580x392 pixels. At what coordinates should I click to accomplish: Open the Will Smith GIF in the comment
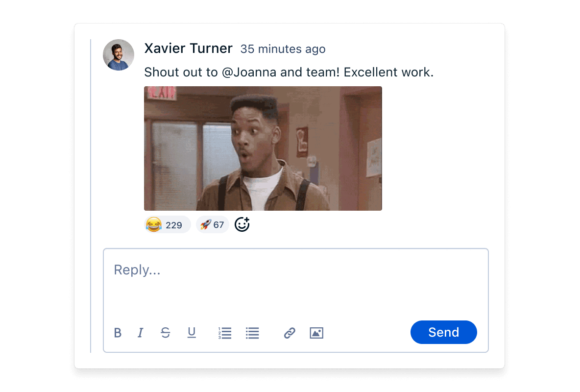coord(263,148)
